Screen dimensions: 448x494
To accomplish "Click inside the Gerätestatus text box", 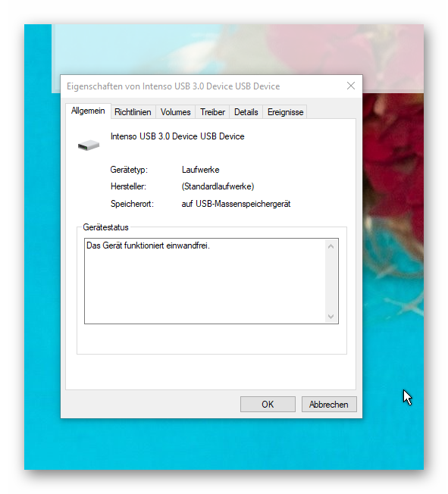I will [x=211, y=281].
